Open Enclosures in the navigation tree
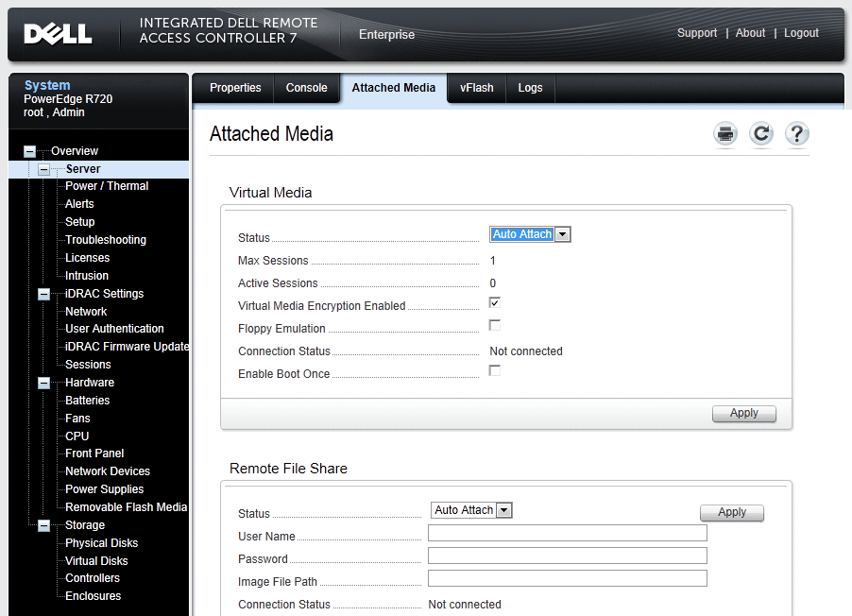Screen dimensions: 852x616 point(93,596)
